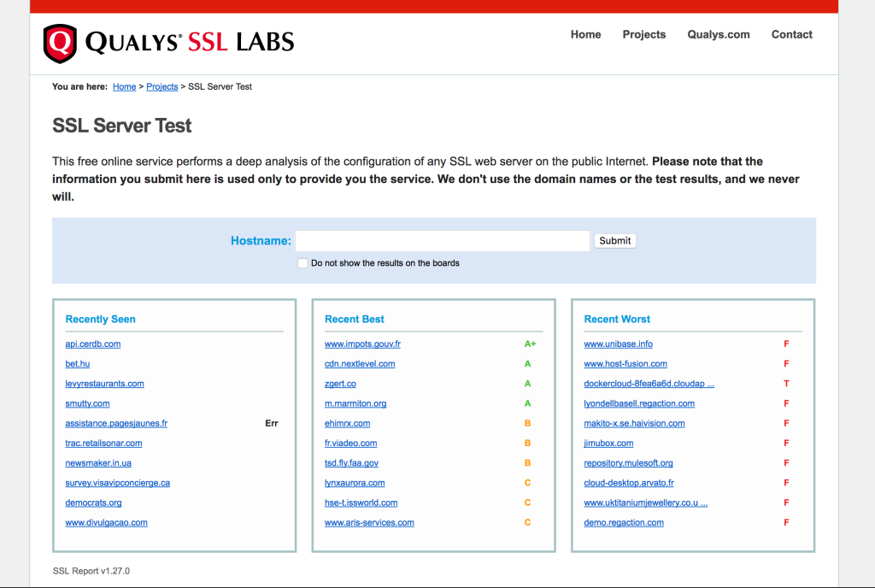This screenshot has height=588, width=875.
Task: Open zgert.co in Recent Best
Action: pos(340,384)
